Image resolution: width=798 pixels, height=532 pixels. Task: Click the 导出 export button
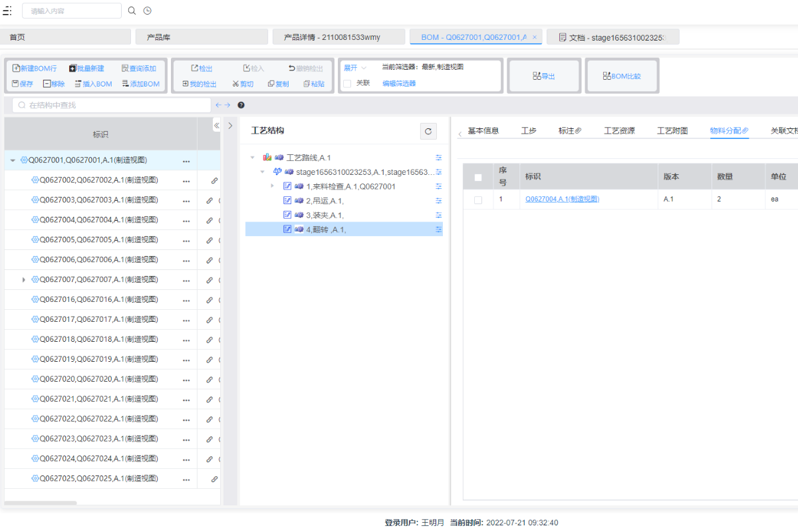pyautogui.click(x=544, y=76)
